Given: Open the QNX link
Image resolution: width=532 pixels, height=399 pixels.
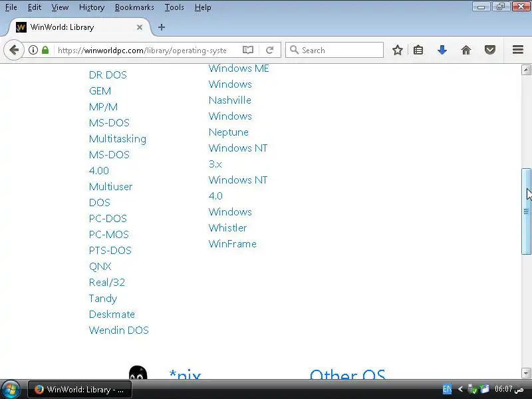Looking at the screenshot, I should pyautogui.click(x=100, y=266).
